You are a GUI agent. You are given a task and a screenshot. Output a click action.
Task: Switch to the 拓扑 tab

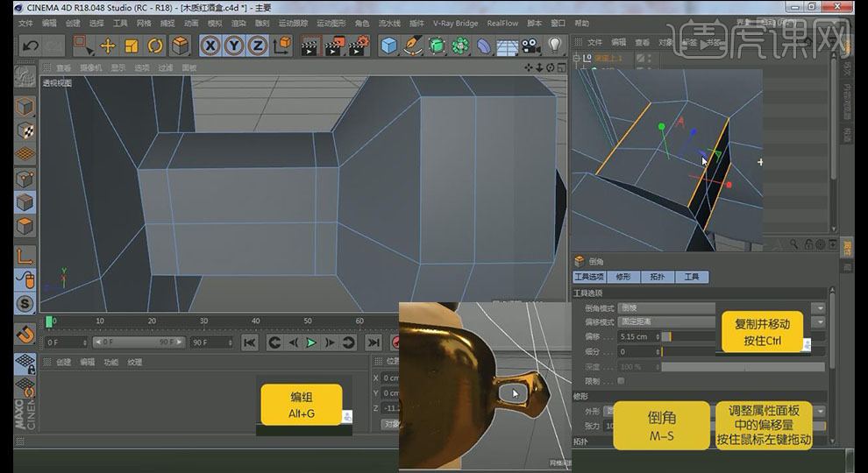click(657, 277)
